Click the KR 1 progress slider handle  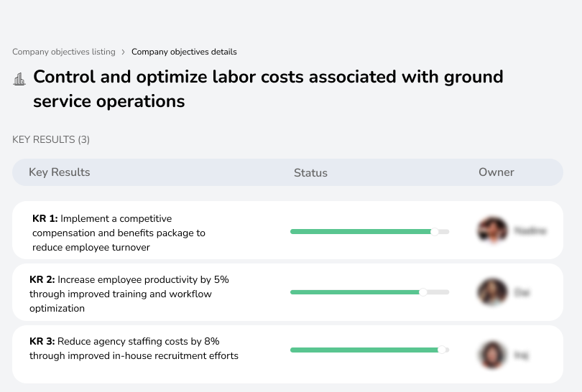pos(435,232)
